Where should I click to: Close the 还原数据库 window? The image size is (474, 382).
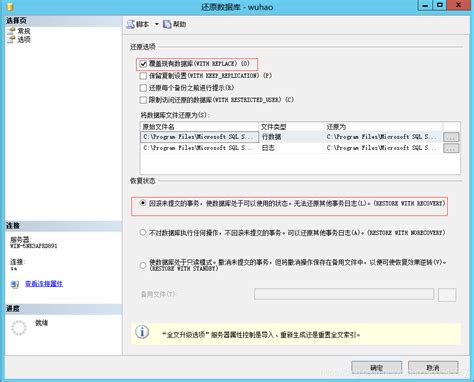(x=459, y=5)
